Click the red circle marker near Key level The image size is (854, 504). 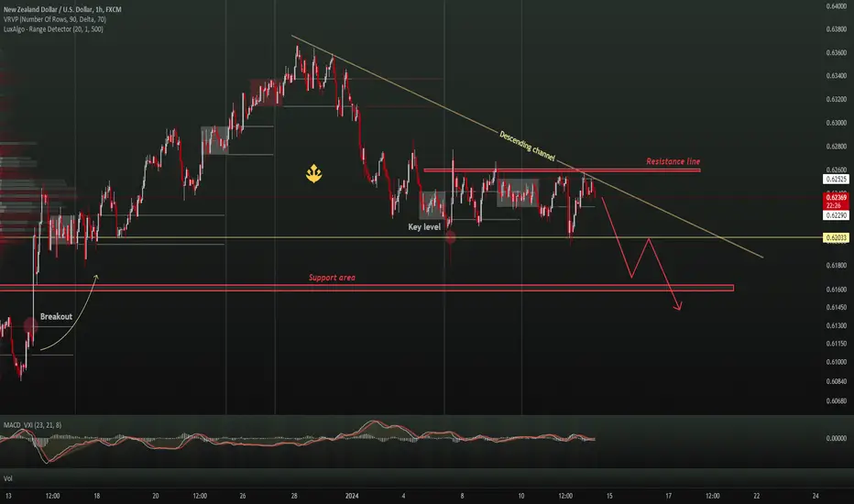coord(451,237)
